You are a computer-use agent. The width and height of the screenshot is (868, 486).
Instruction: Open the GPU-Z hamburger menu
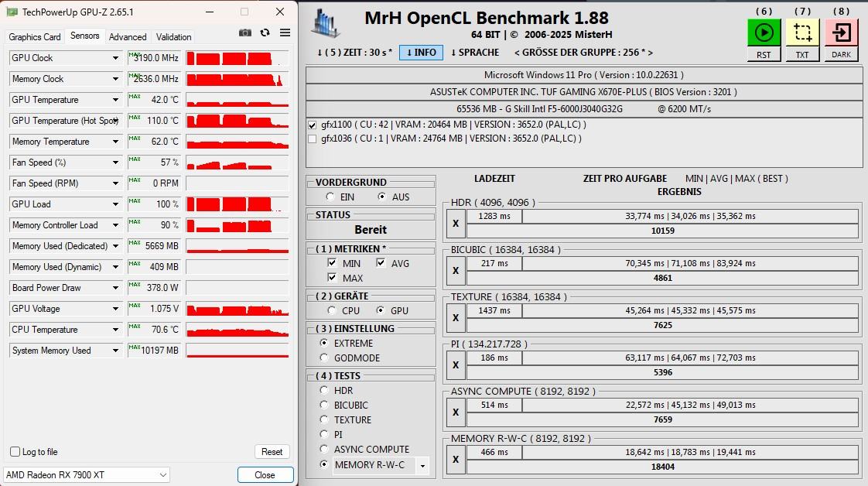[285, 33]
